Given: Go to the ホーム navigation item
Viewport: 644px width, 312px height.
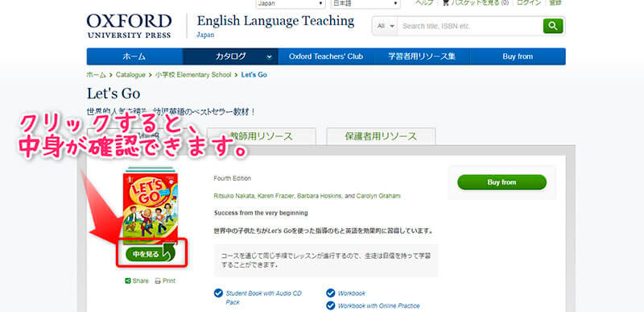Looking at the screenshot, I should point(134,56).
